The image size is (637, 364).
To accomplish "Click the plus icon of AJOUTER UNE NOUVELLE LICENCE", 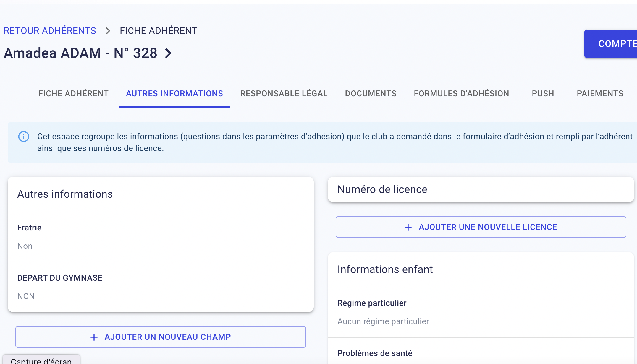I will [408, 227].
